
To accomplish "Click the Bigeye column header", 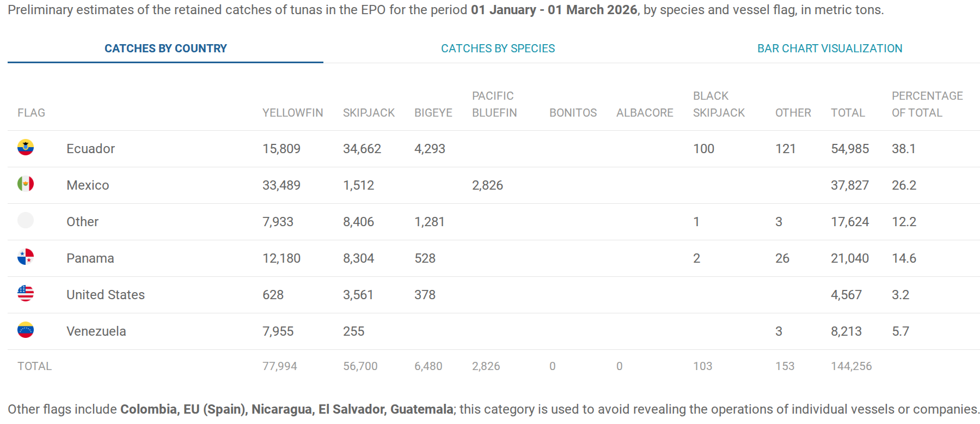I will [433, 113].
